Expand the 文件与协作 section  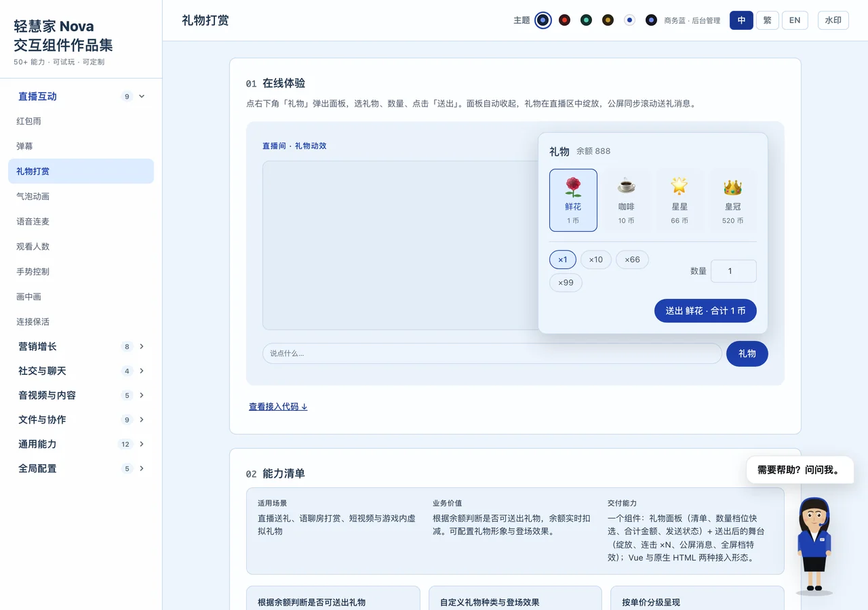tap(81, 420)
